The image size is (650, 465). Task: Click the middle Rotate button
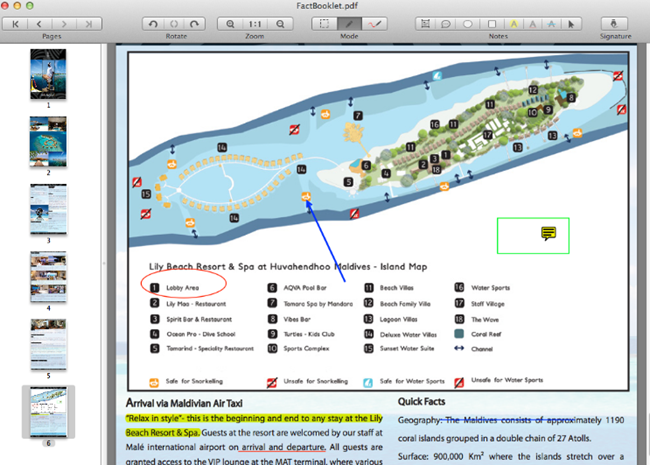pos(174,24)
